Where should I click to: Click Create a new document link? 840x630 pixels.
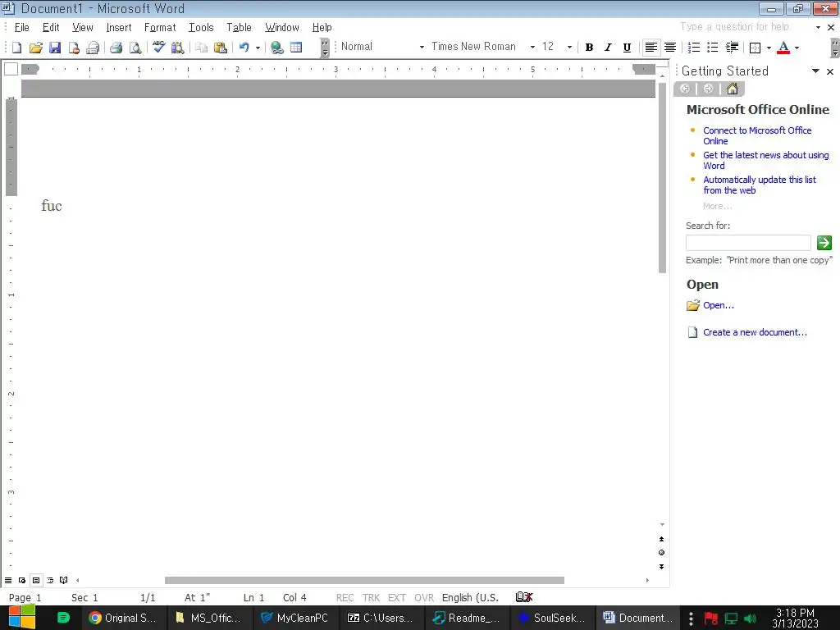click(755, 332)
